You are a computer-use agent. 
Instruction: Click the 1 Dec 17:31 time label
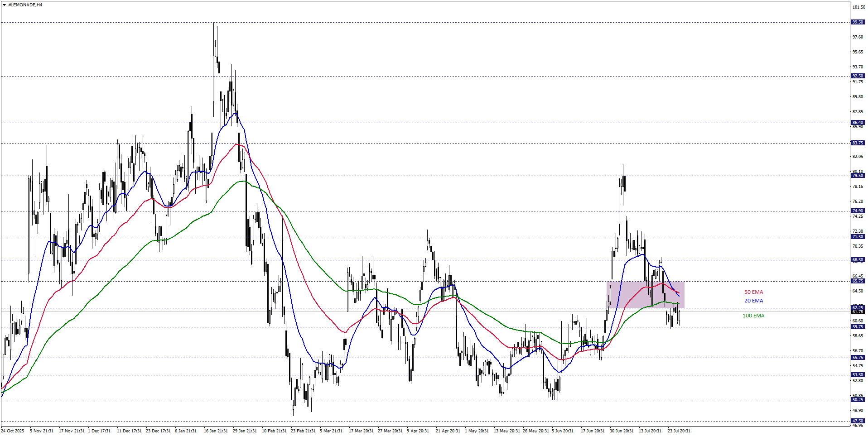[x=99, y=431]
